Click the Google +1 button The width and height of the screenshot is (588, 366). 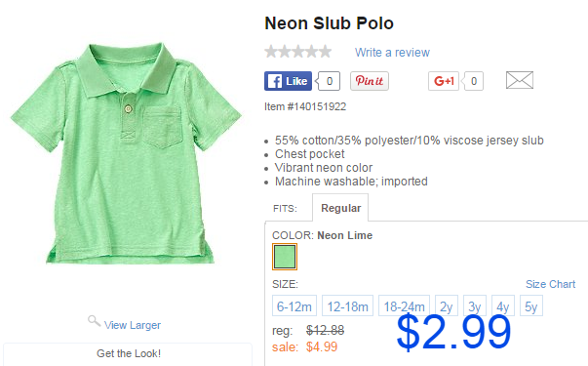(444, 81)
